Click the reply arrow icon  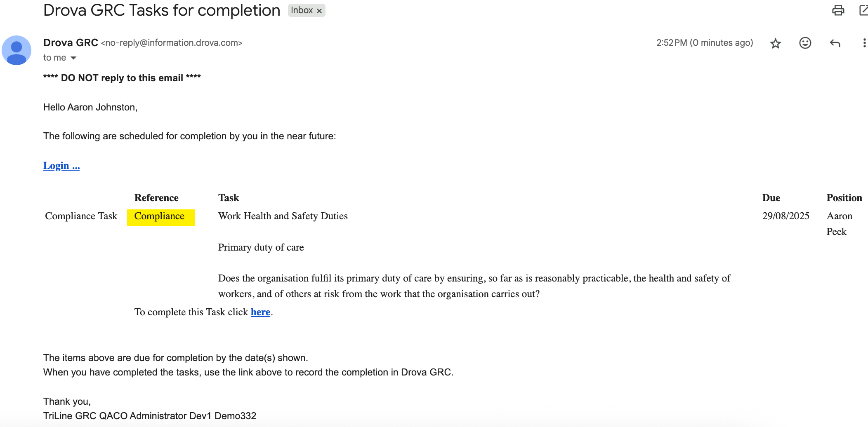835,43
